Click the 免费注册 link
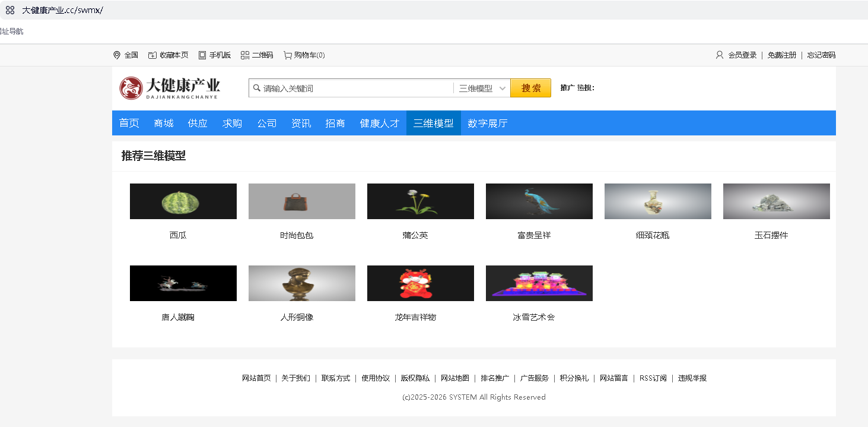Viewport: 868px width, 427px height. tap(782, 55)
